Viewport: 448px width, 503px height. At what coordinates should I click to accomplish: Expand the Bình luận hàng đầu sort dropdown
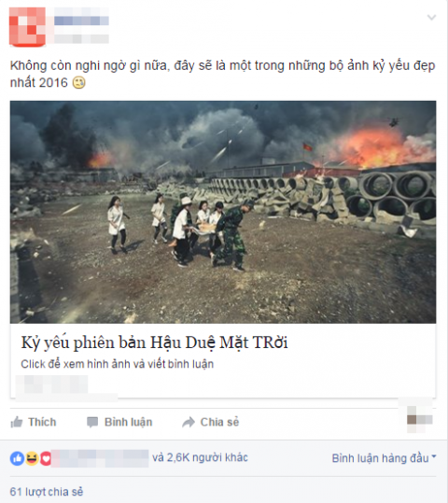[385, 458]
